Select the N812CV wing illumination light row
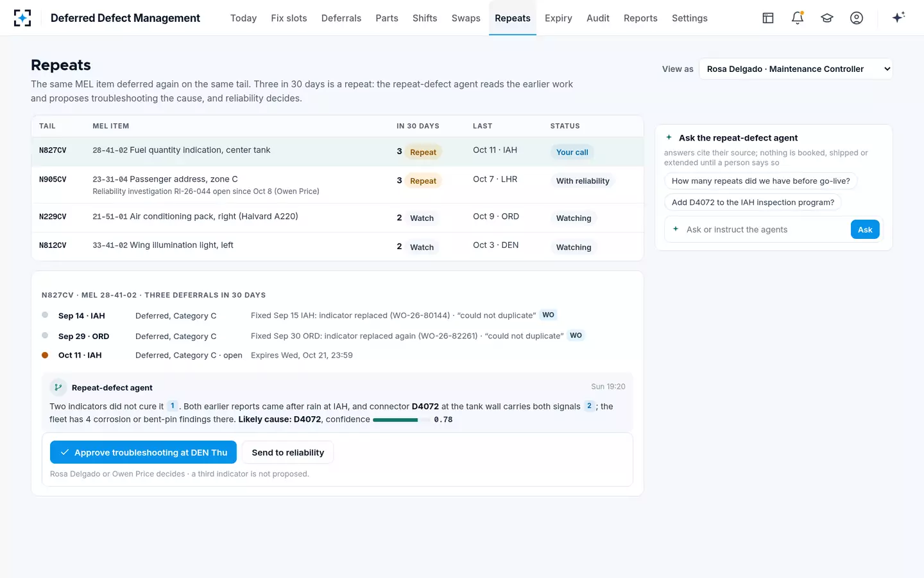The image size is (924, 578). [x=338, y=247]
